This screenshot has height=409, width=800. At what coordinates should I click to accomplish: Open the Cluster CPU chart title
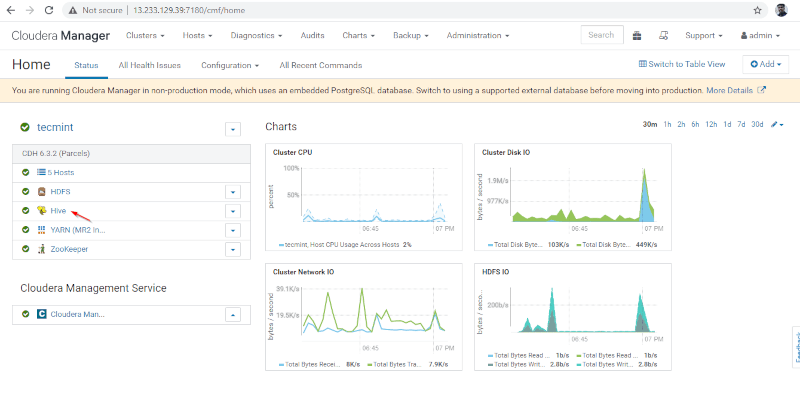pyautogui.click(x=292, y=152)
